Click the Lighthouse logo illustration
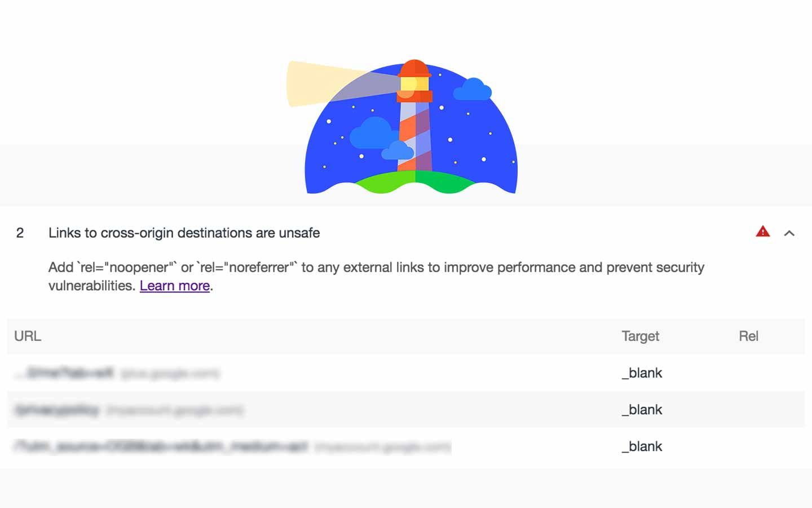Viewport: 812px width, 508px height. pyautogui.click(x=402, y=127)
